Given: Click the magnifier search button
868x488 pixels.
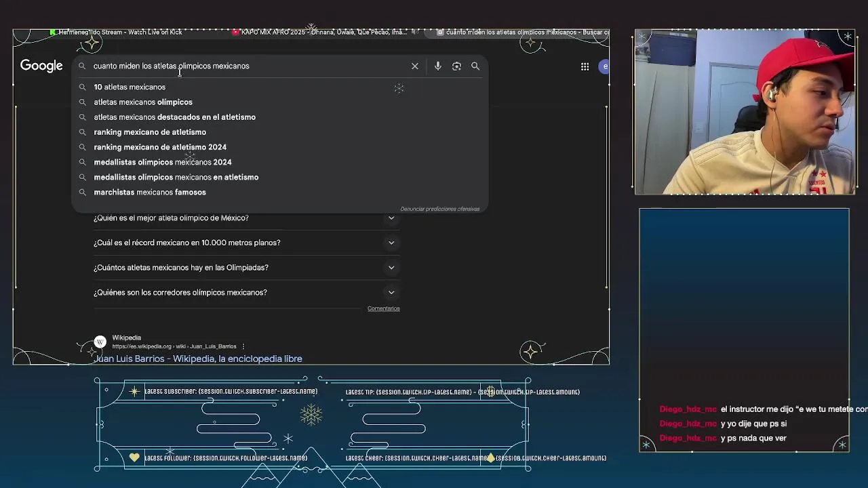Looking at the screenshot, I should point(475,66).
